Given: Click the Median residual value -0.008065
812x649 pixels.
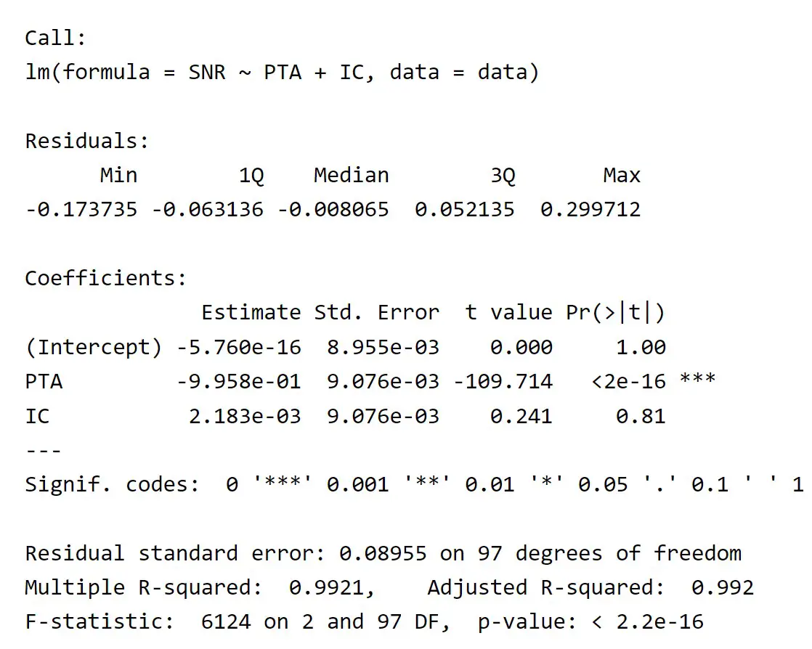Looking at the screenshot, I should (x=333, y=210).
